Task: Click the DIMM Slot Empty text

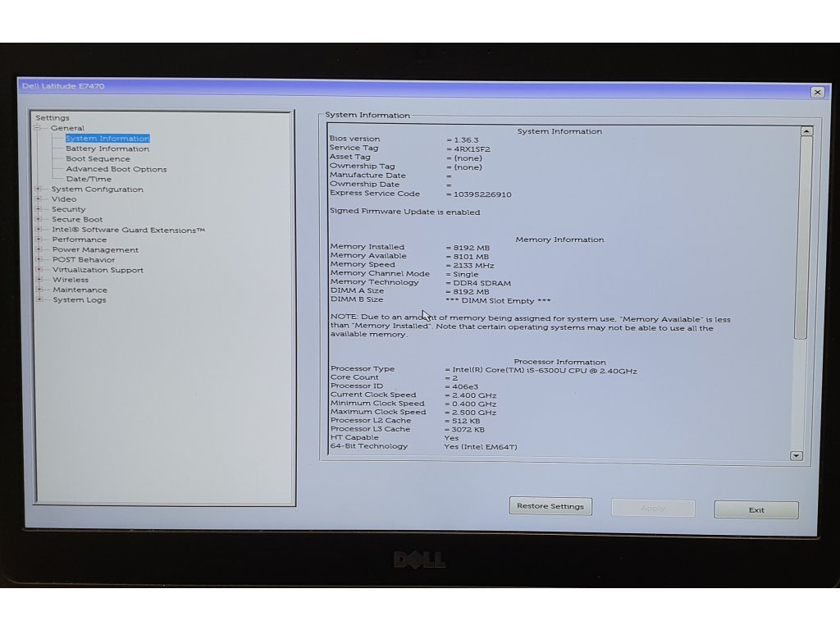Action: (498, 300)
